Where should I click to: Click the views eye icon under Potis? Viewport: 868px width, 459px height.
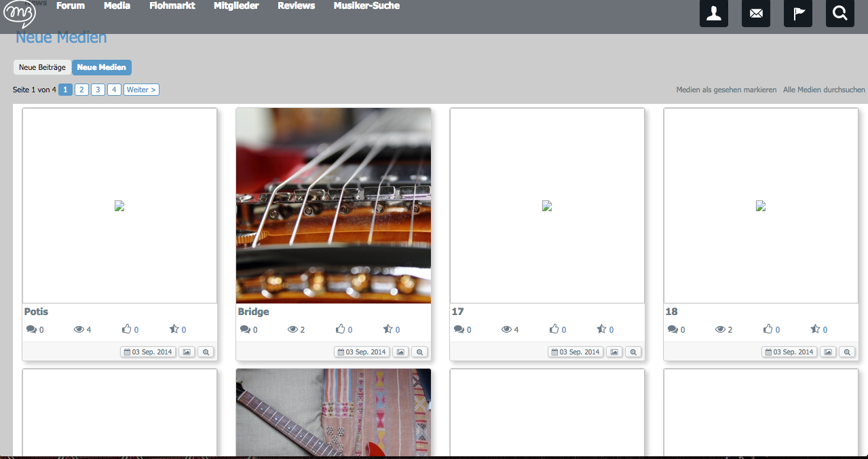[x=79, y=330]
